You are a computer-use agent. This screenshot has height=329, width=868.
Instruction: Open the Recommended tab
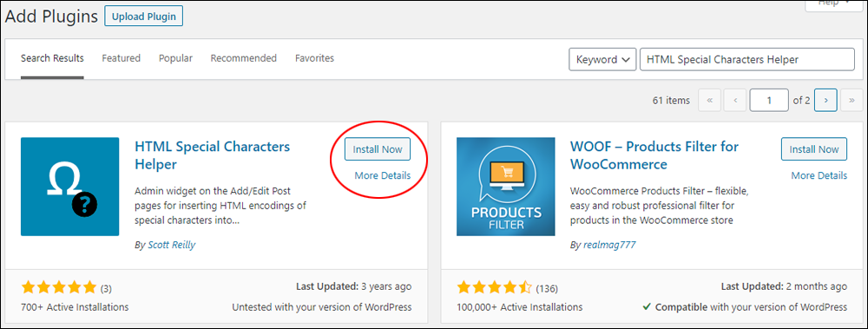pos(244,58)
